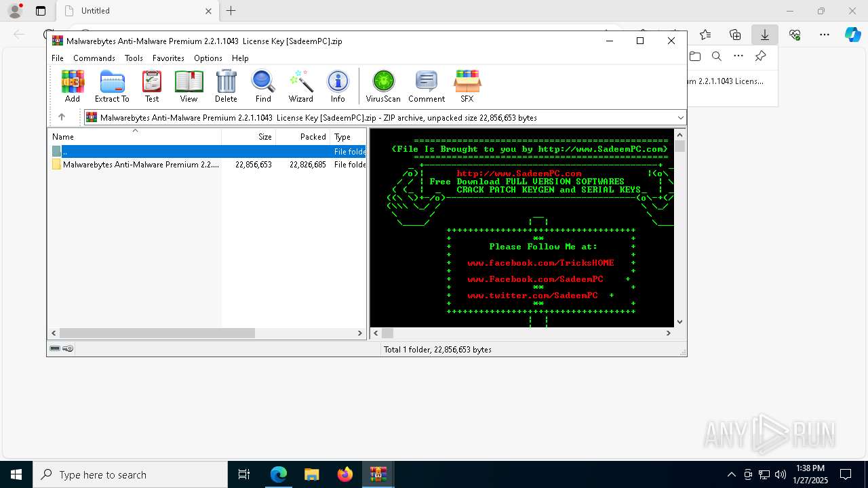Click search icon in Downloads panel
Image resolution: width=868 pixels, height=488 pixels.
coord(717,56)
